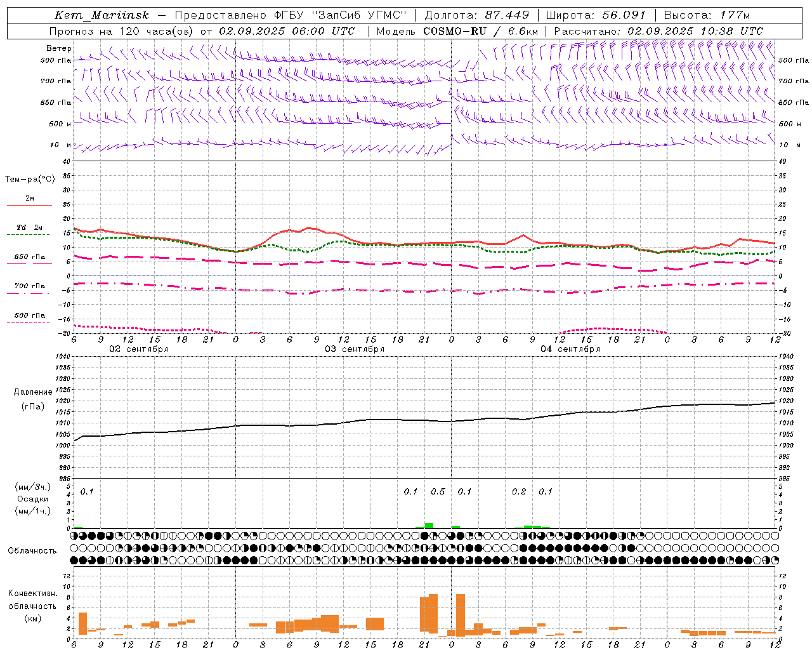This screenshot has height=650, width=812.
Task: Click the station title Kem_Mariinsk
Action: click(x=101, y=15)
